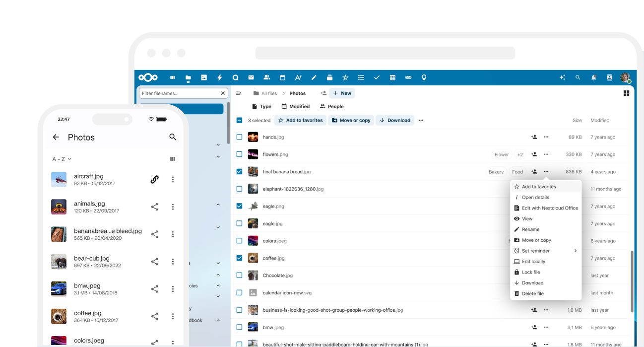The image size is (644, 347).
Task: Open the Activity lightning bolt icon
Action: 220,77
